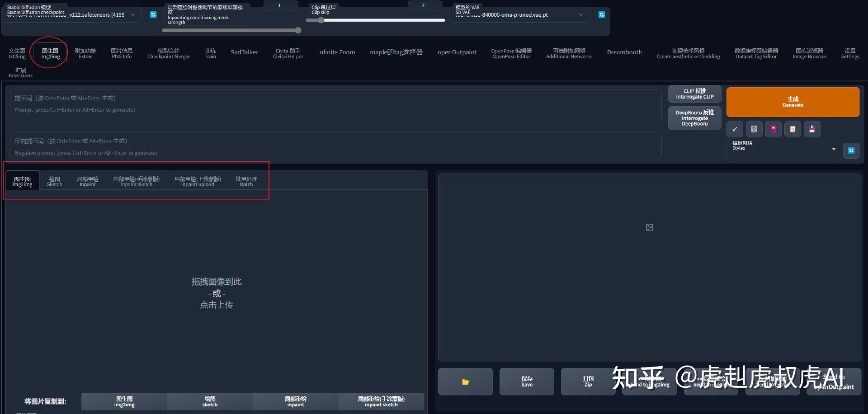The width and height of the screenshot is (868, 414).
Task: Switch to the Inpaint sub-tab
Action: 87,181
